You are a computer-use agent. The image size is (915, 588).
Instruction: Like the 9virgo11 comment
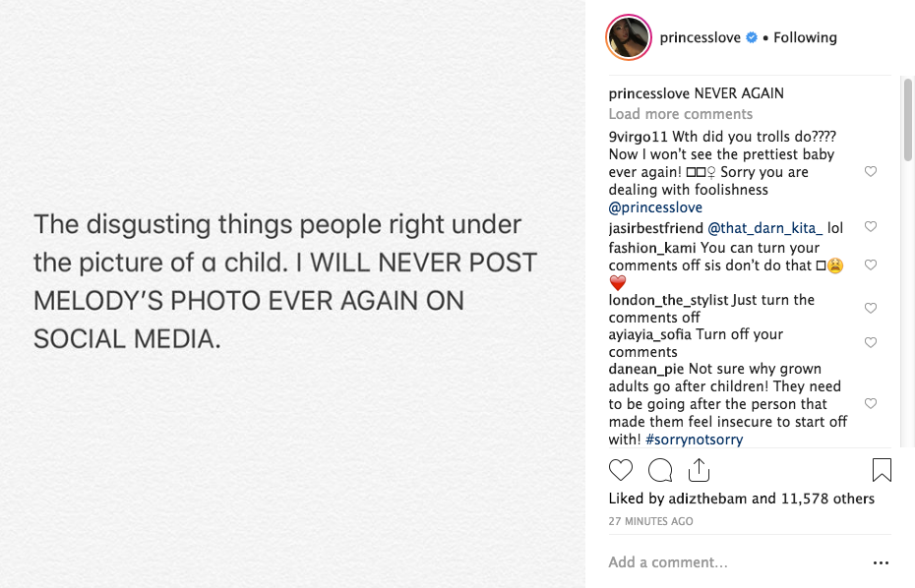(870, 171)
